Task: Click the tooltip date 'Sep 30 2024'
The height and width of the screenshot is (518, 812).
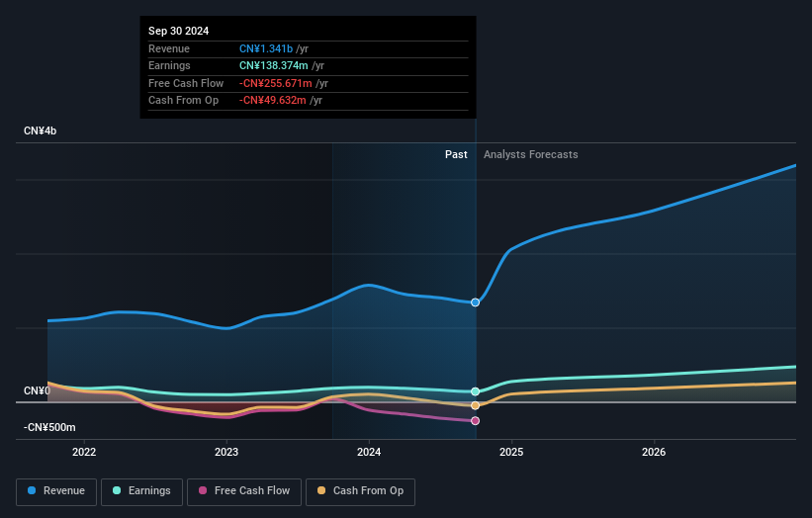Action: (x=179, y=31)
